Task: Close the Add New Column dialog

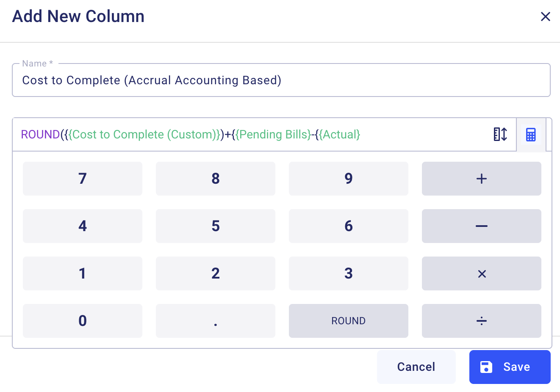Action: 545,17
